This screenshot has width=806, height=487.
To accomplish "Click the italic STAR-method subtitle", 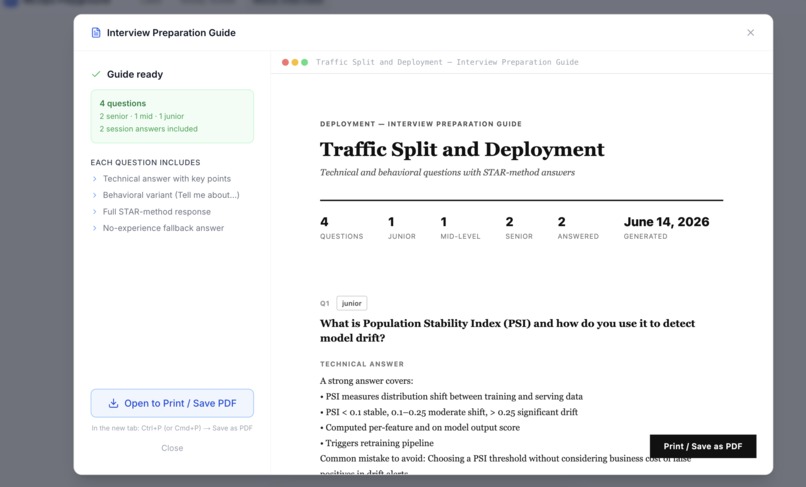I will 447,172.
